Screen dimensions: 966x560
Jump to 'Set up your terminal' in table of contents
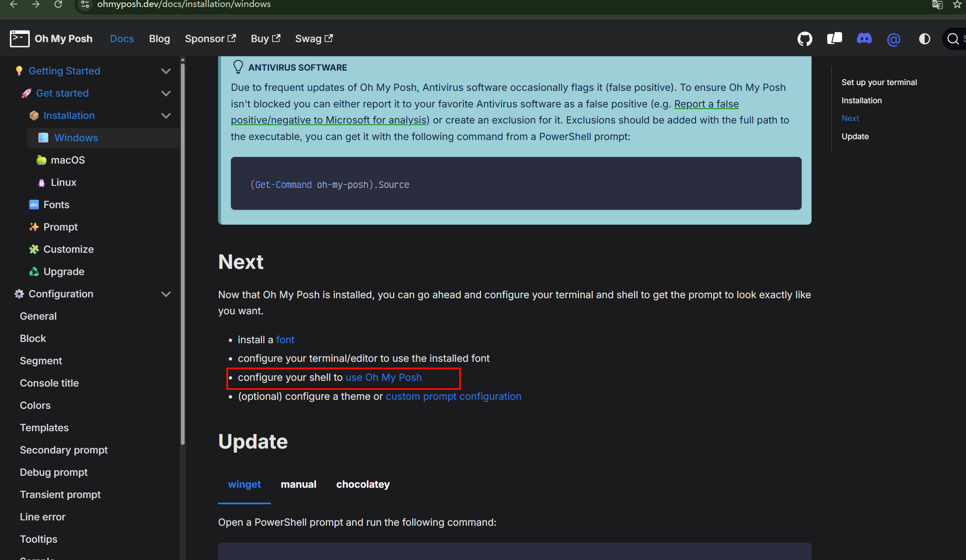879,82
